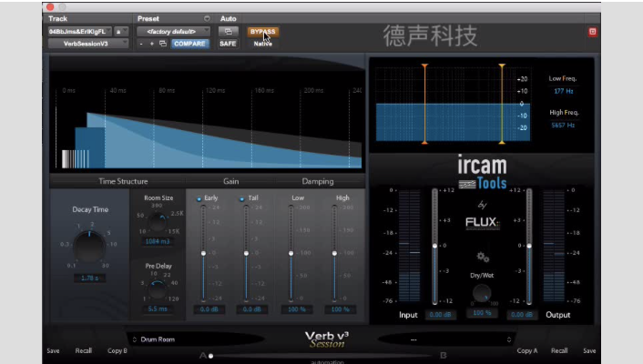The width and height of the screenshot is (643, 364).
Task: Toggle the COMPARE button
Action: [x=189, y=44]
